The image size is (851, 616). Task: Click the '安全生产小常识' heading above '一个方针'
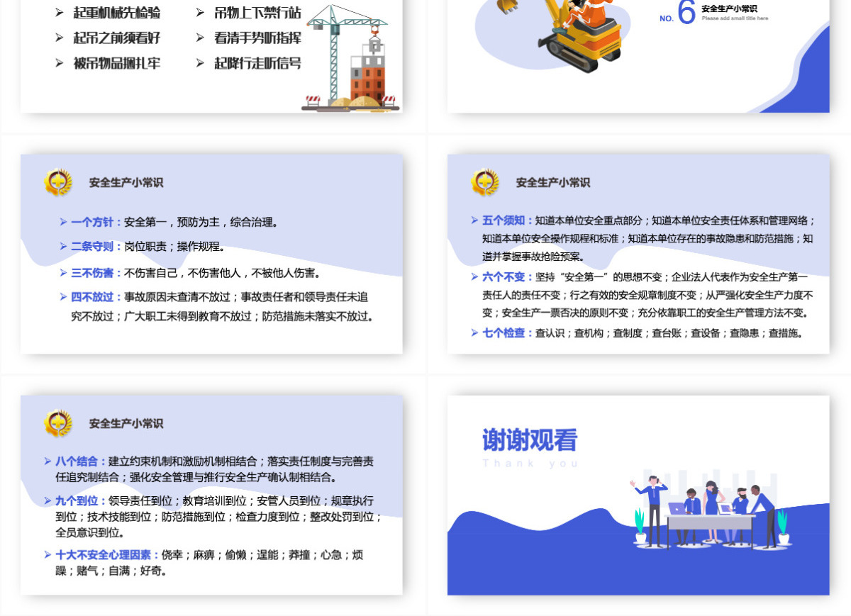coord(126,182)
